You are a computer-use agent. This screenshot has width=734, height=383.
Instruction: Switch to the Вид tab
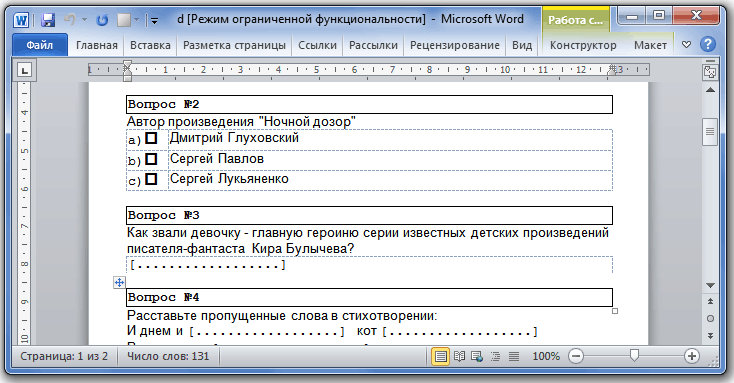(522, 45)
